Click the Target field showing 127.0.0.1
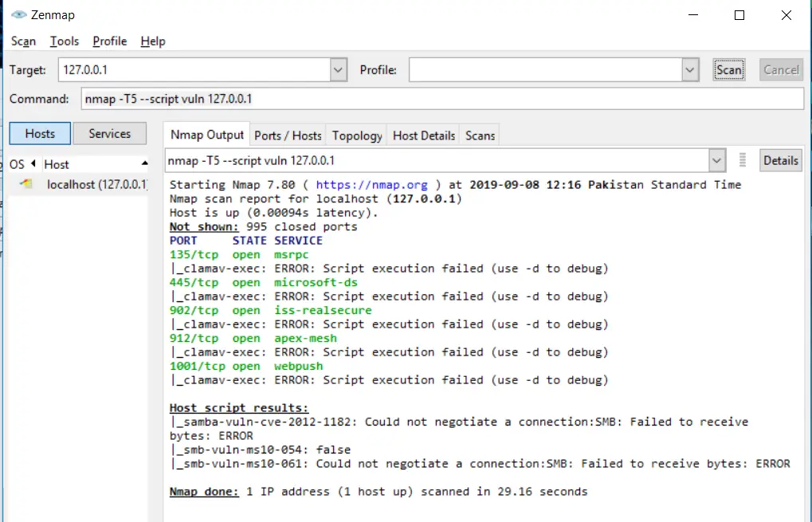Viewport: 812px width, 522px height. tap(194, 70)
